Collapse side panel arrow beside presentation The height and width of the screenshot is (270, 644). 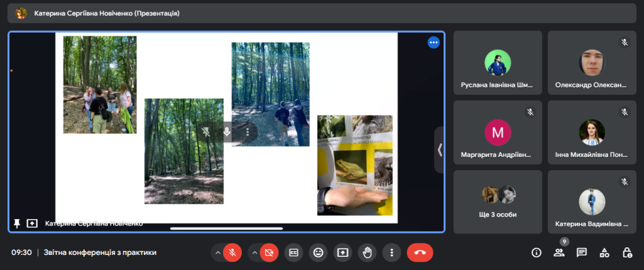(x=439, y=149)
